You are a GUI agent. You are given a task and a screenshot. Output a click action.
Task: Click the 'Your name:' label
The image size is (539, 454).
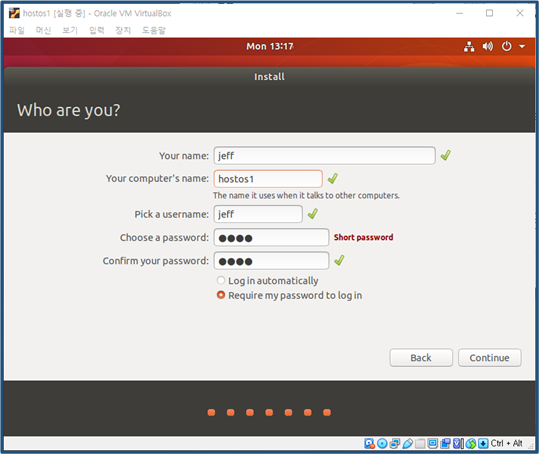[184, 156]
